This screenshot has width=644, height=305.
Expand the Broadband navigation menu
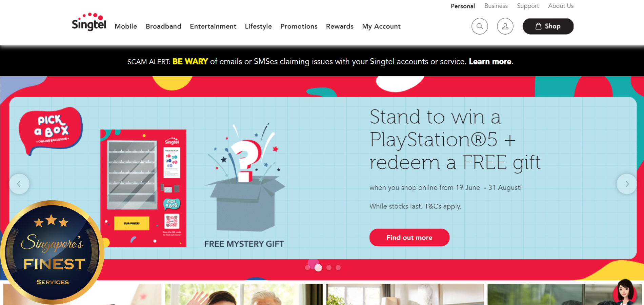pyautogui.click(x=163, y=26)
